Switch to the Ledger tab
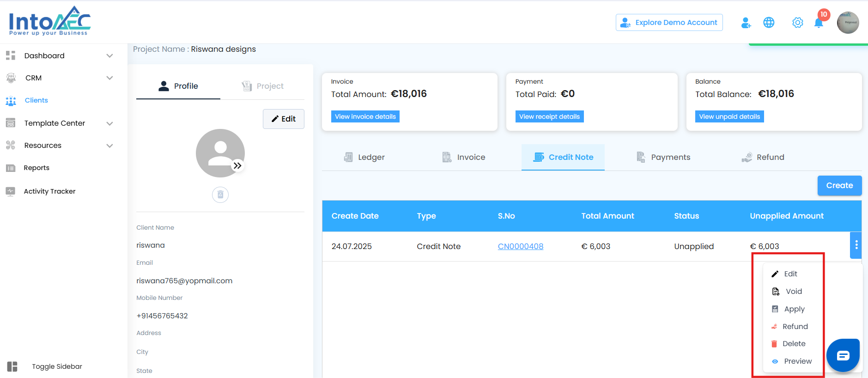This screenshot has width=868, height=378. click(364, 158)
